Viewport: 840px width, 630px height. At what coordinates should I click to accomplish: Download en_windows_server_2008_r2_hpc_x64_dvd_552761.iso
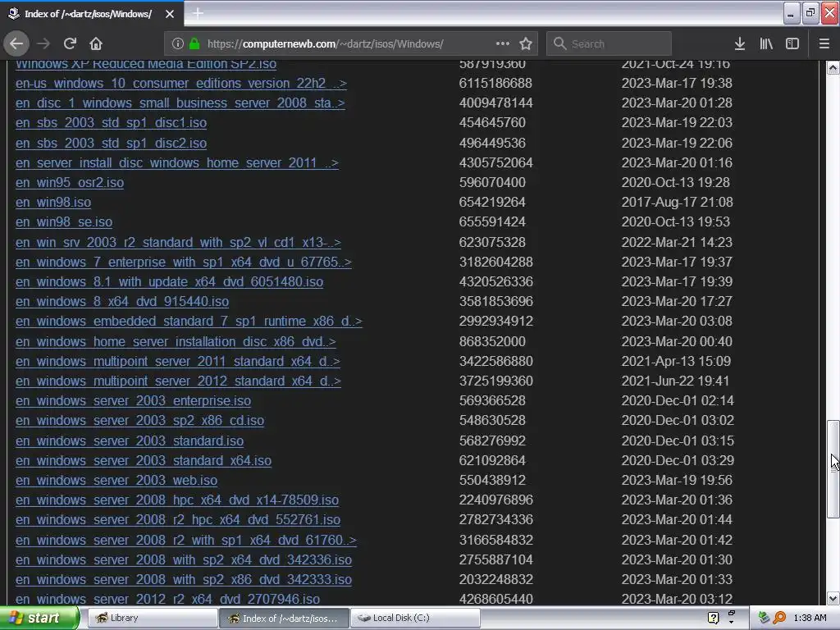click(178, 519)
